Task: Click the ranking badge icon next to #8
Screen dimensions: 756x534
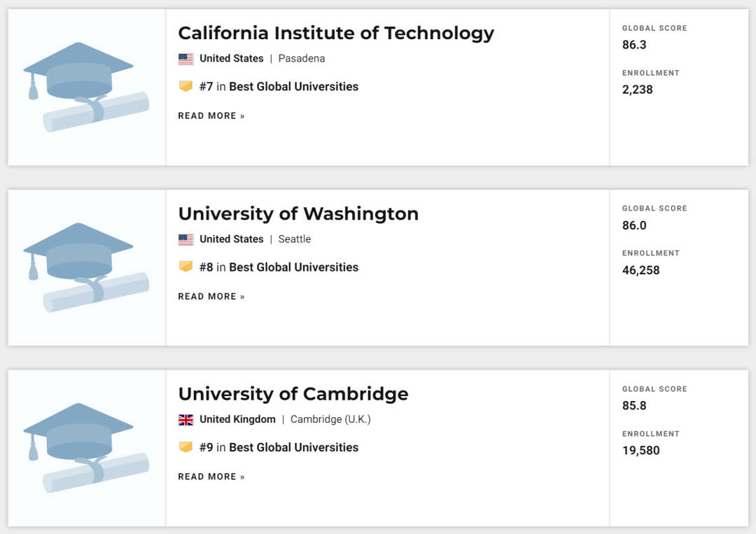Action: click(x=185, y=267)
